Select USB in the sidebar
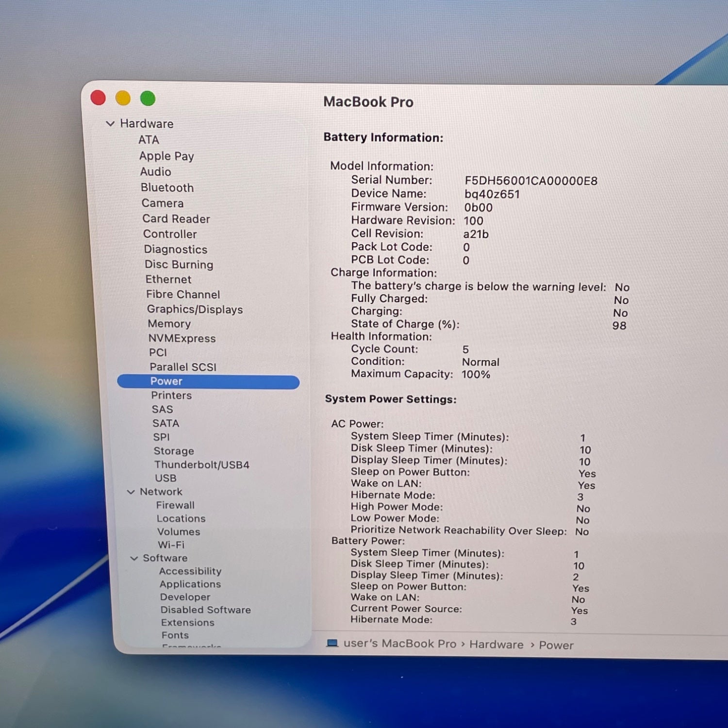This screenshot has height=728, width=728. tap(165, 479)
